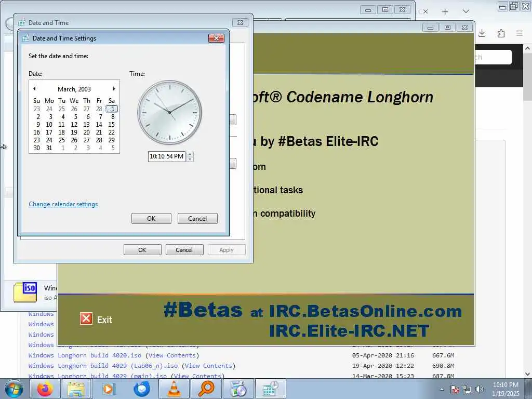Choose day 15 in the calendar
532x399 pixels.
[112, 125]
